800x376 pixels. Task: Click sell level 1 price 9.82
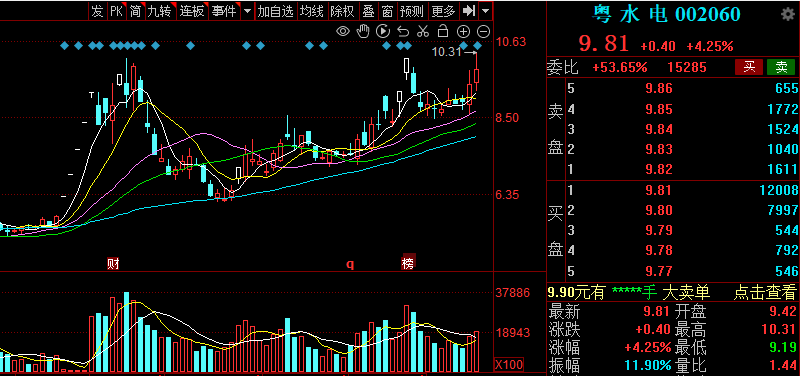click(x=659, y=169)
